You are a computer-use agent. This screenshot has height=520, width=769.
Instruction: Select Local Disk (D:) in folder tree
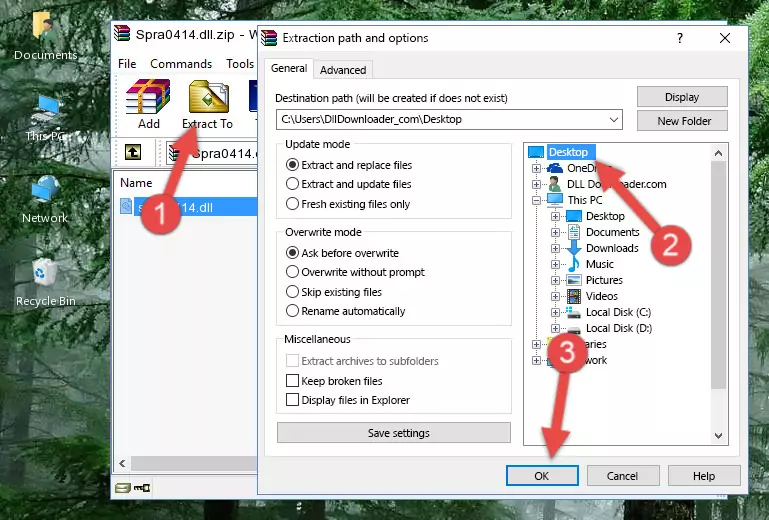coord(618,328)
